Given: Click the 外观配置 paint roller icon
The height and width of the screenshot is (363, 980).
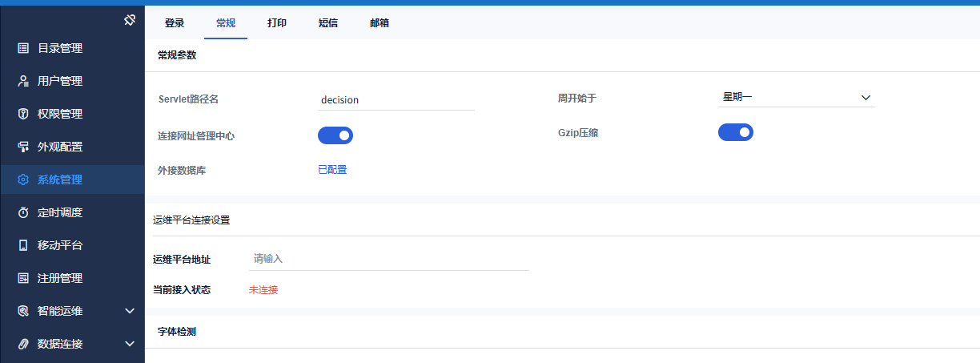Looking at the screenshot, I should 23,147.
